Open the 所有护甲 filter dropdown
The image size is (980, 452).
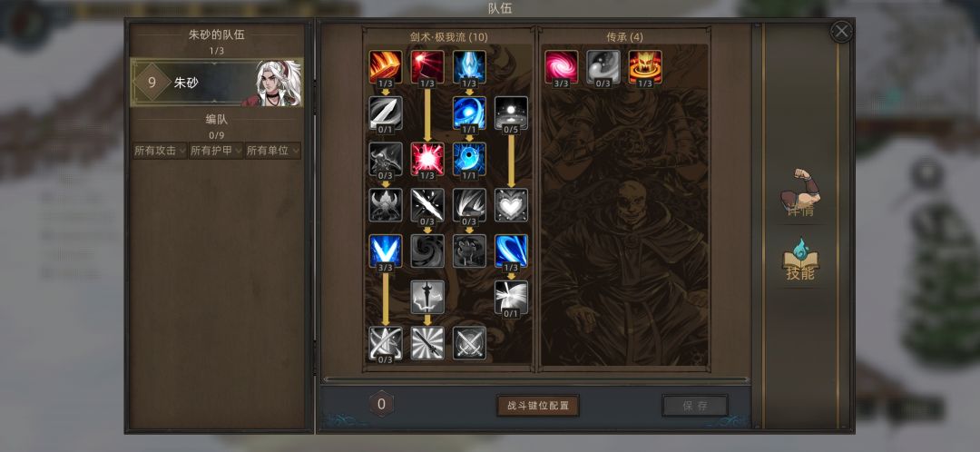click(x=216, y=151)
